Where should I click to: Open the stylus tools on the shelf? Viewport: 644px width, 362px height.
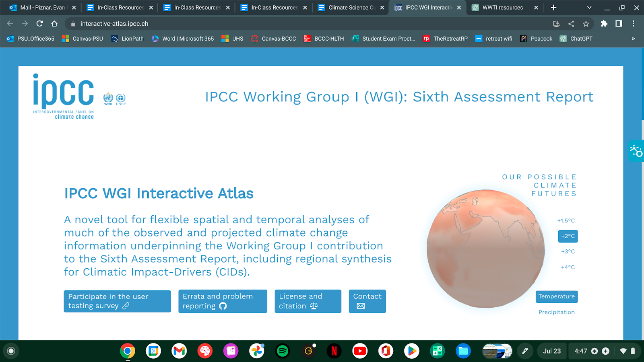pos(525,351)
